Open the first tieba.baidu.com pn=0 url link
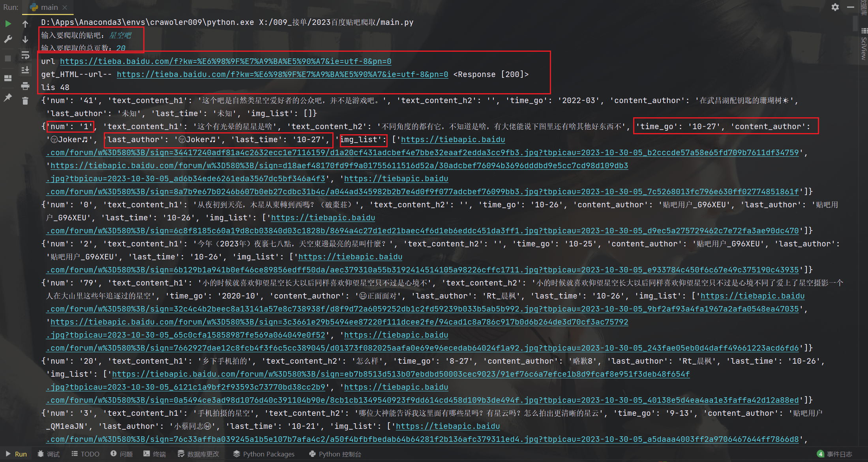The height and width of the screenshot is (462, 868). coord(225,61)
